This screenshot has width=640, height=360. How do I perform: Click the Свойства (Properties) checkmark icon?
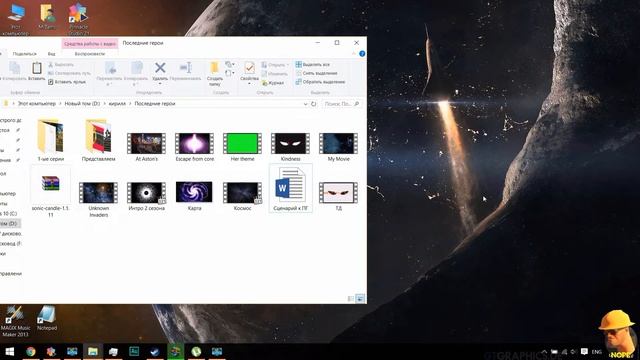click(x=249, y=68)
